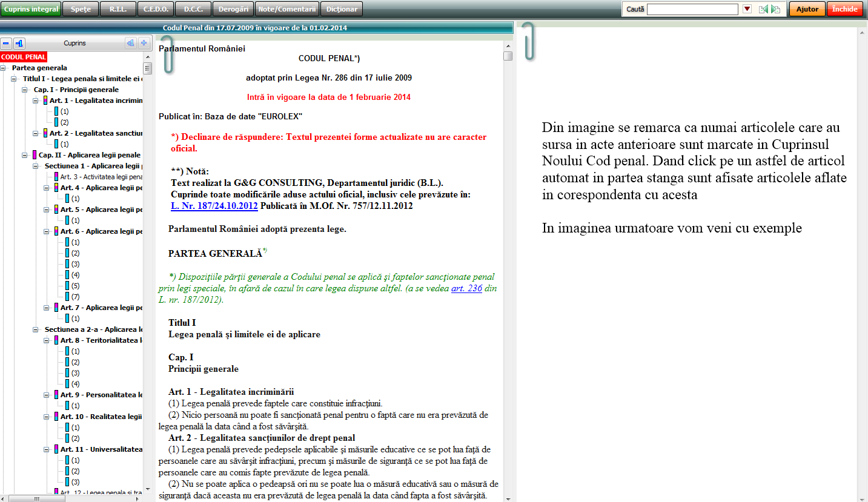Open the Spețe tab

80,9
